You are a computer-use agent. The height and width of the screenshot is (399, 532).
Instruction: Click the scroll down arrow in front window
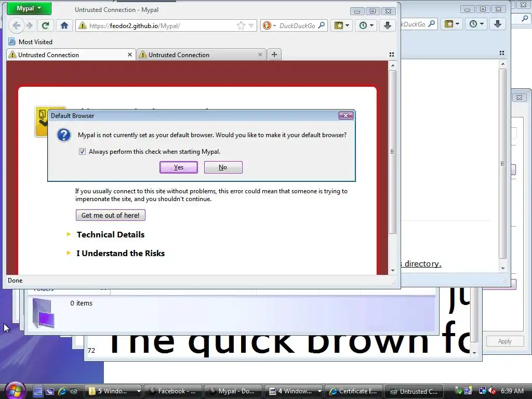point(393,270)
